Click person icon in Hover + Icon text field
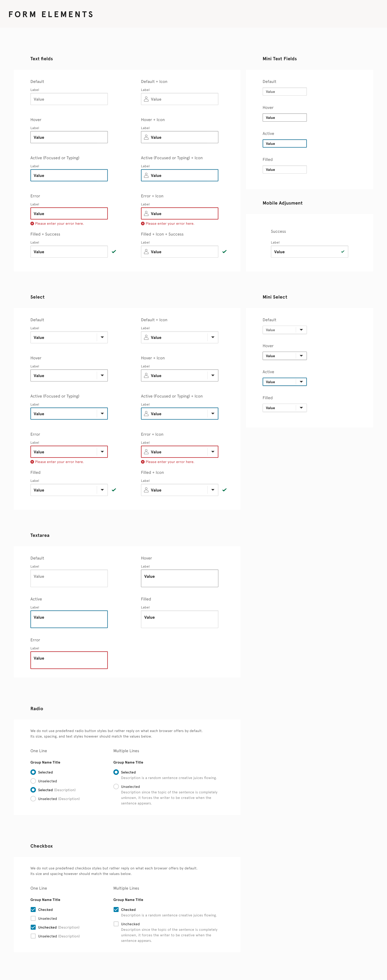 point(146,137)
